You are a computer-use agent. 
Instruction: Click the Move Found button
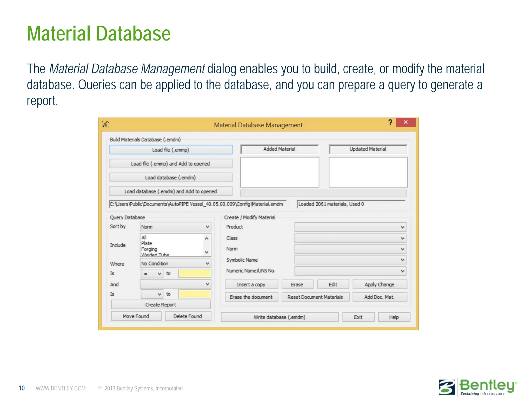[x=136, y=316]
